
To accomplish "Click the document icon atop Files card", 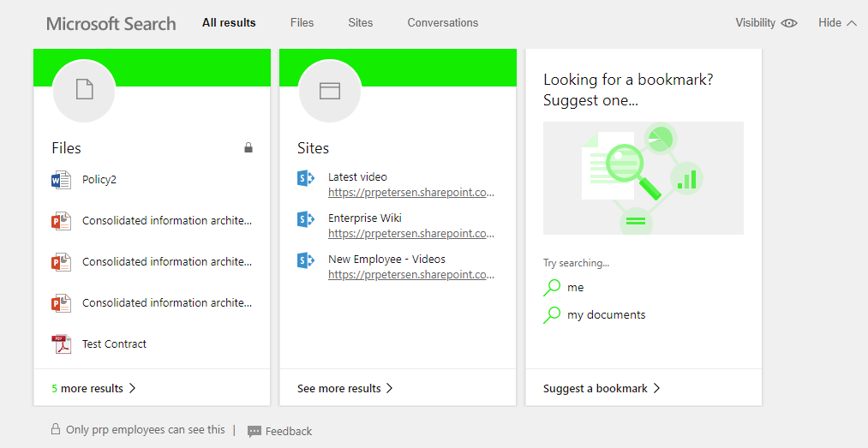I will pyautogui.click(x=84, y=90).
